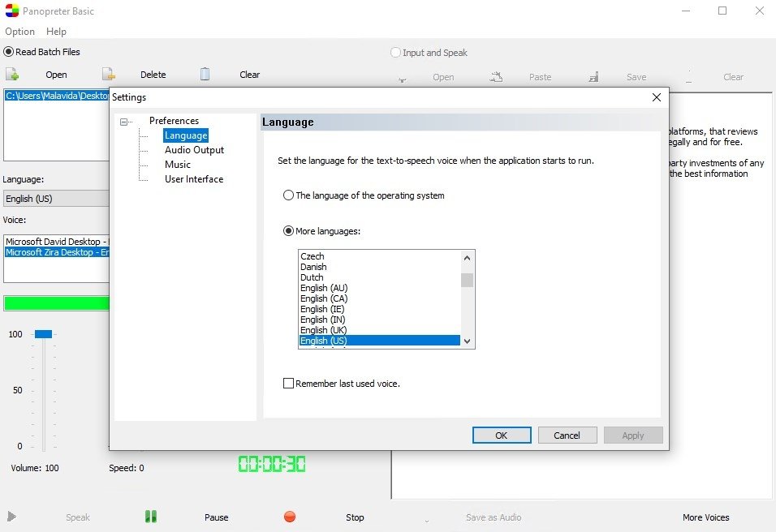
Task: Click OK in the Settings dialog
Action: point(502,435)
